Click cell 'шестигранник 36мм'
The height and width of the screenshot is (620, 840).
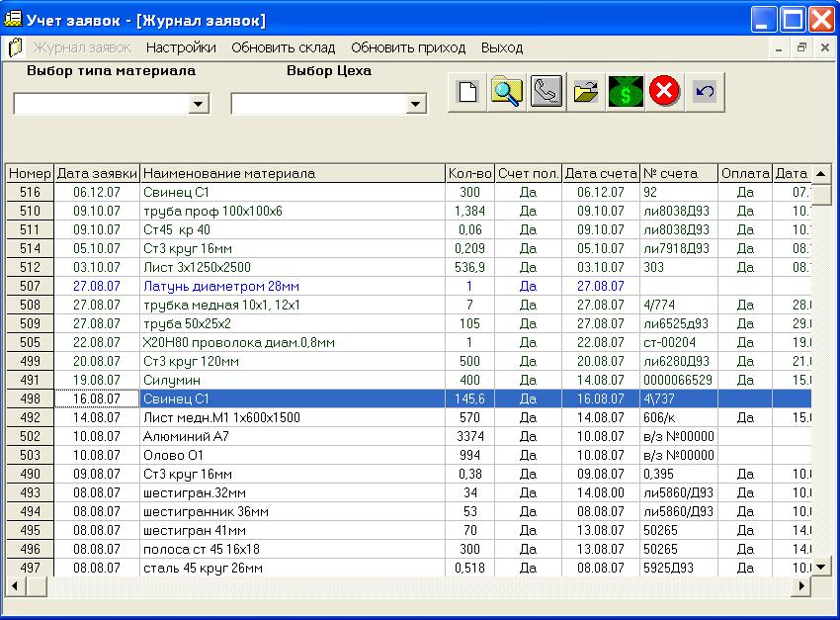coord(293,511)
